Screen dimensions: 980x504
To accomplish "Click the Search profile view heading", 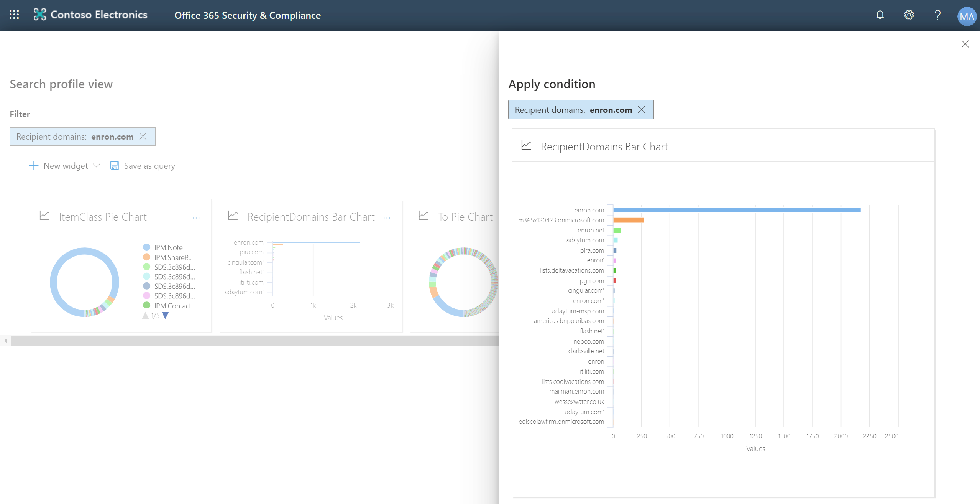I will pyautogui.click(x=61, y=84).
